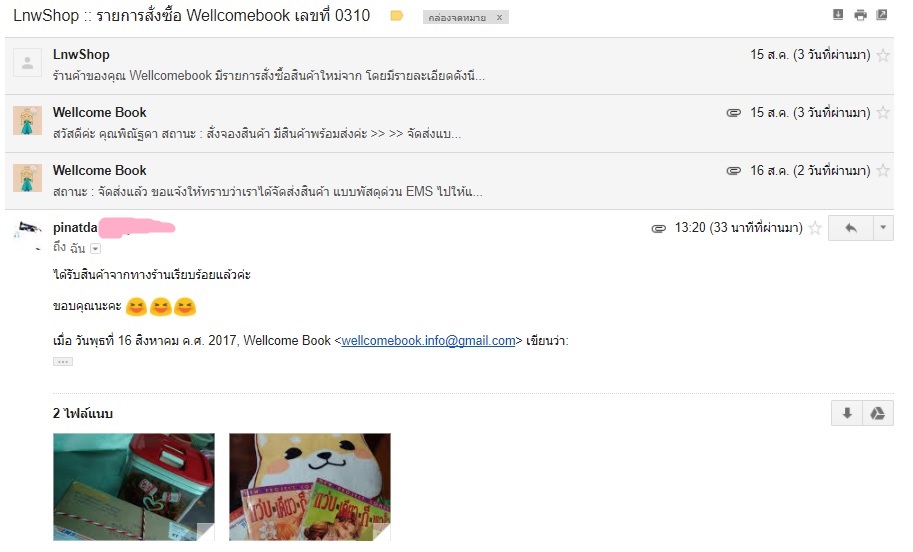Open the more options dropdown beside reply
The height and width of the screenshot is (552, 913).
[x=883, y=228]
